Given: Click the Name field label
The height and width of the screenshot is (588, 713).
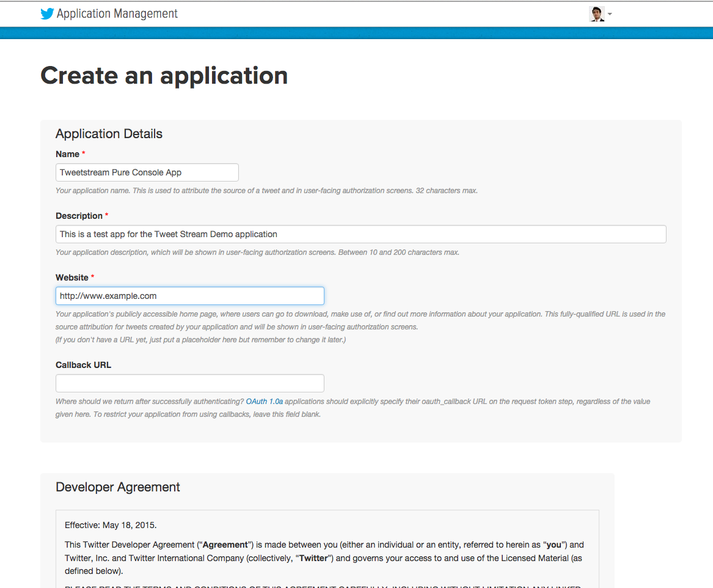Looking at the screenshot, I should tap(67, 154).
